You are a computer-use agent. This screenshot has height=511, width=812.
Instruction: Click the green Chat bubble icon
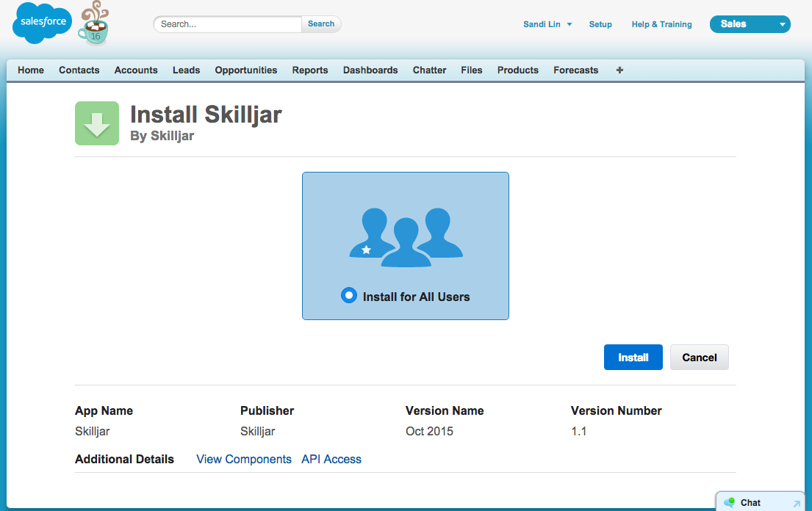(x=730, y=502)
